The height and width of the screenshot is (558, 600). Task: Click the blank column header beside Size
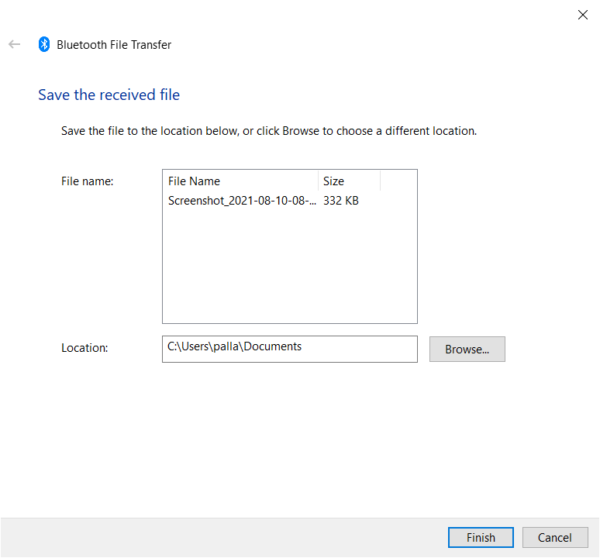(x=398, y=181)
